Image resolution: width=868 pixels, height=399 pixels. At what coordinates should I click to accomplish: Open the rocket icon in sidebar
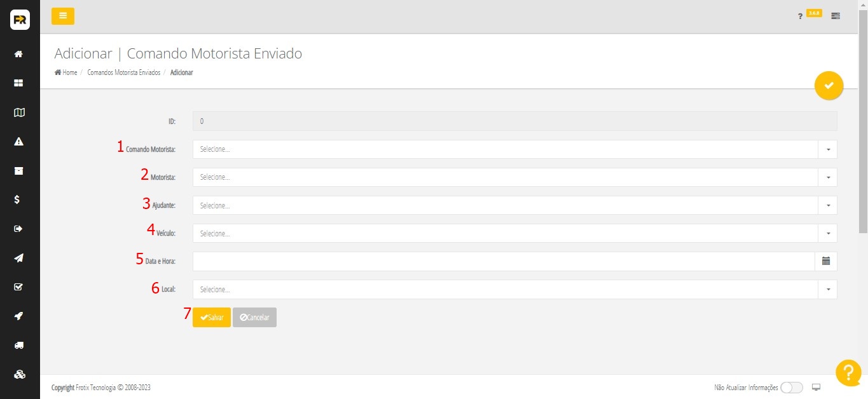tap(19, 316)
